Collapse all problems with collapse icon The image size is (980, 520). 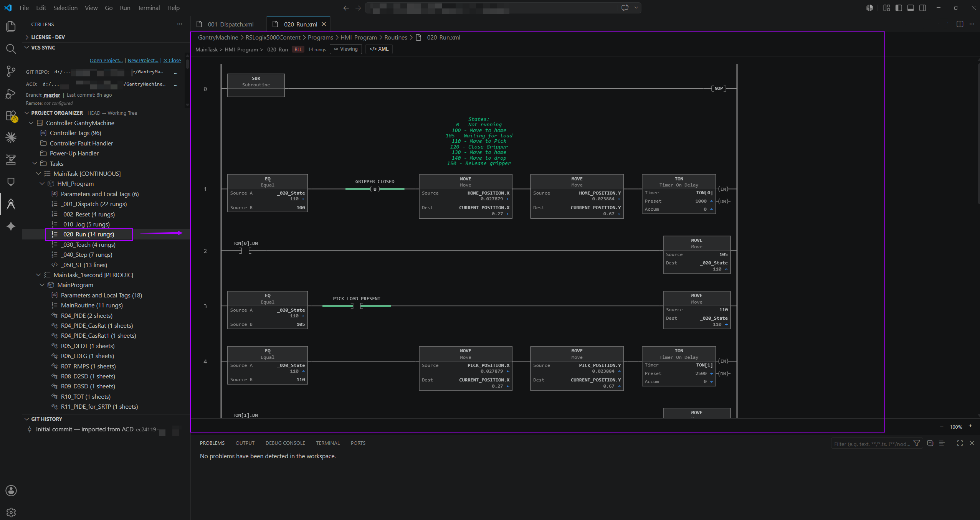(930, 443)
